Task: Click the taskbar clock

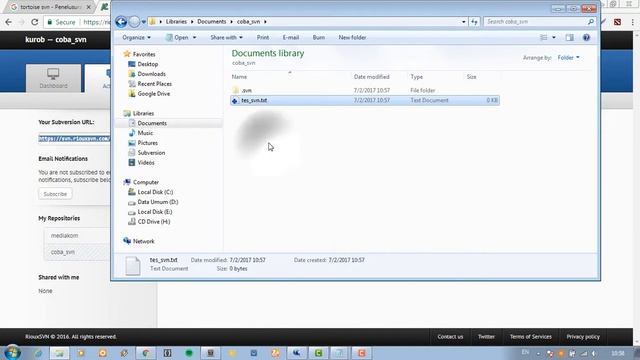Action: (618, 353)
